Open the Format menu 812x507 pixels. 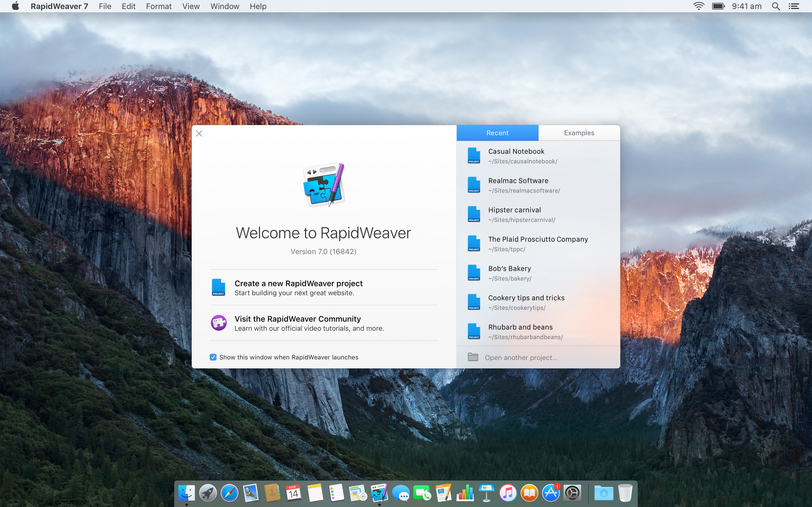click(x=158, y=6)
